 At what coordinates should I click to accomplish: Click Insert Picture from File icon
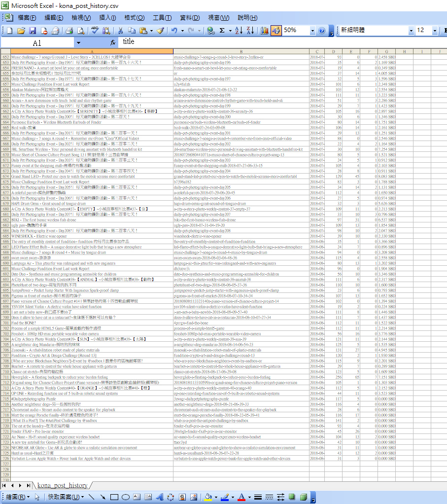pos(194,497)
